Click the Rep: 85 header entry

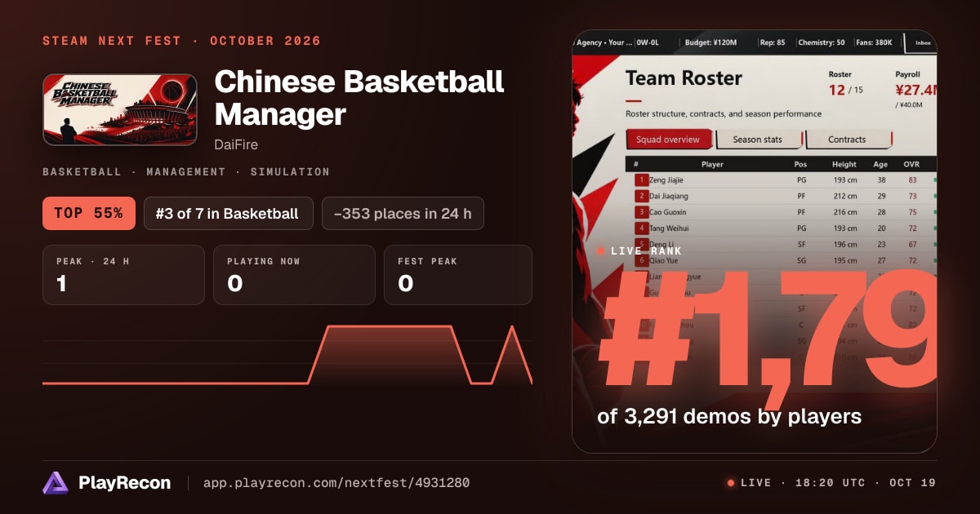[x=773, y=42]
